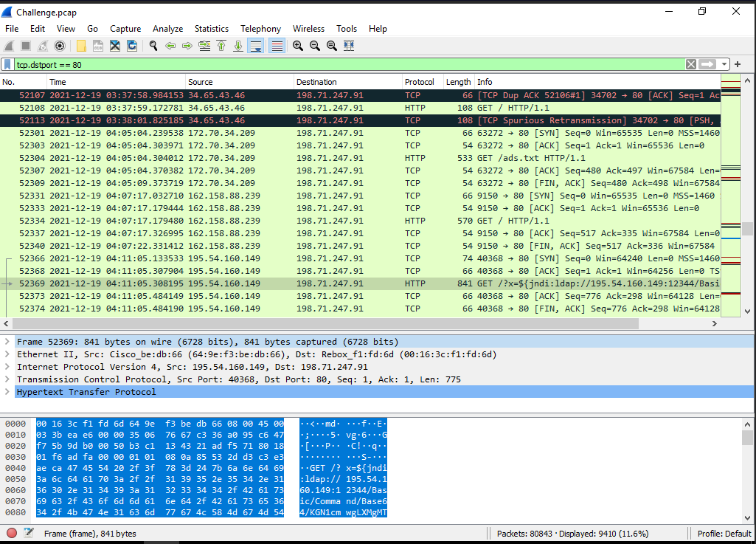Screen dimensions: 756x544
Task: Open Capture options gear icon
Action: 60,46
